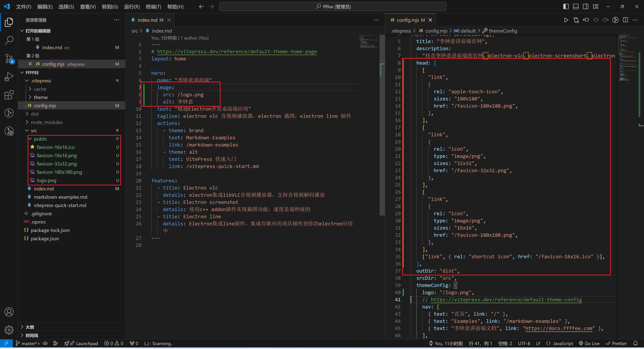The height and width of the screenshot is (349, 644).
Task: Close the index.md tab
Action: pyautogui.click(x=169, y=20)
